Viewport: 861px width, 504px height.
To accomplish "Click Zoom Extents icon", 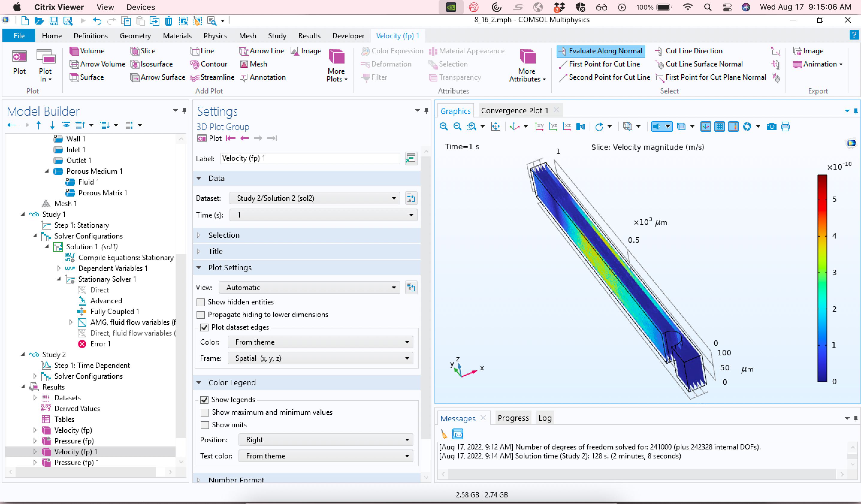I will click(496, 127).
